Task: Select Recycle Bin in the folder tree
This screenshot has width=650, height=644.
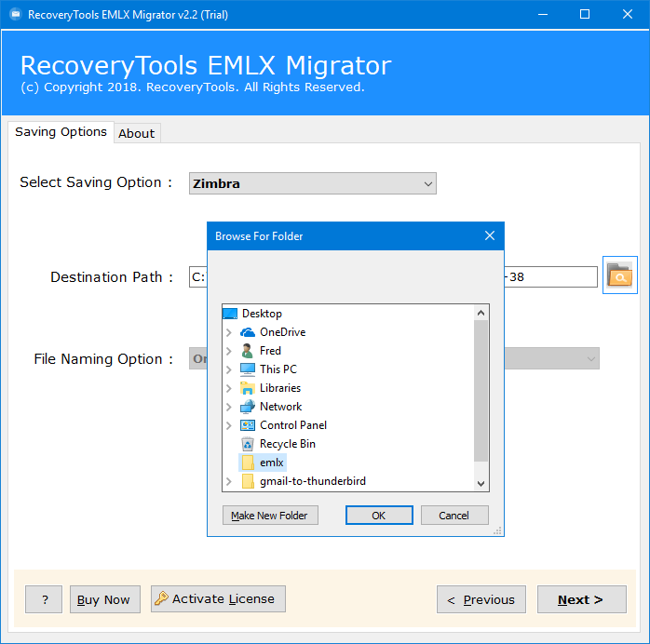Action: tap(287, 444)
